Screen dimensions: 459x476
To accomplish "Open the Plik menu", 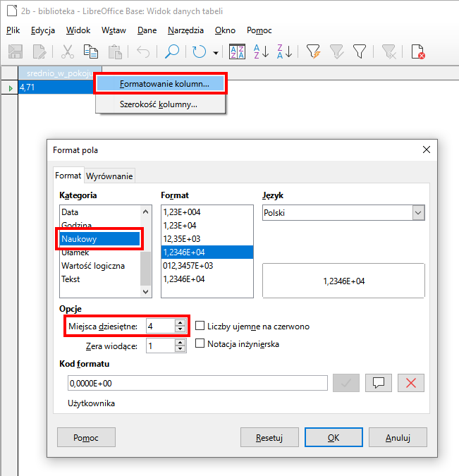I will pos(13,30).
